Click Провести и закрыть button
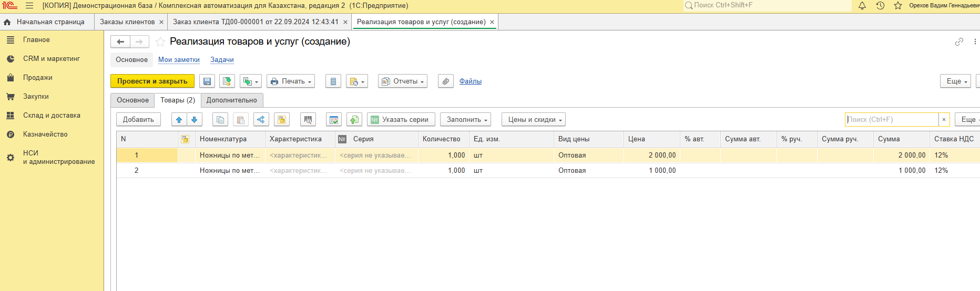980x291 pixels. click(x=152, y=81)
